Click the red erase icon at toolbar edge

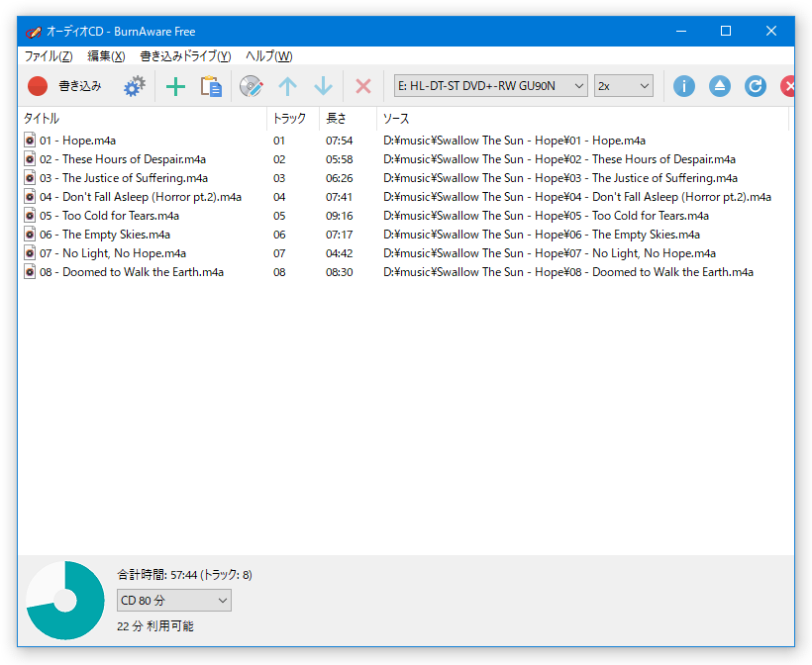coord(787,86)
